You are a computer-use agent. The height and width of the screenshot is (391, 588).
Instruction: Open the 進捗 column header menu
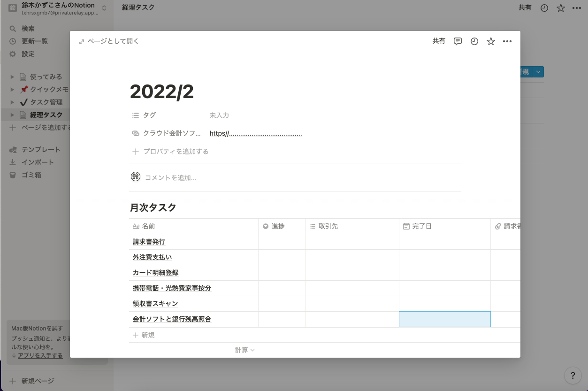[x=282, y=226]
